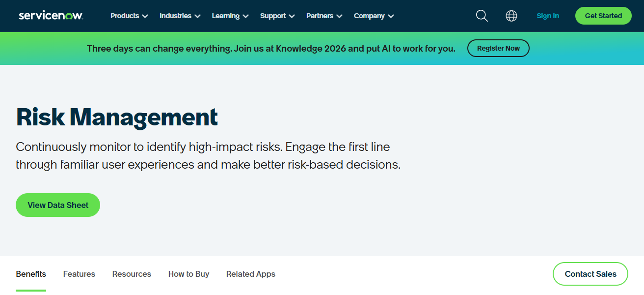Click the ServiceNow logo
The width and height of the screenshot is (644, 295).
(51, 15)
